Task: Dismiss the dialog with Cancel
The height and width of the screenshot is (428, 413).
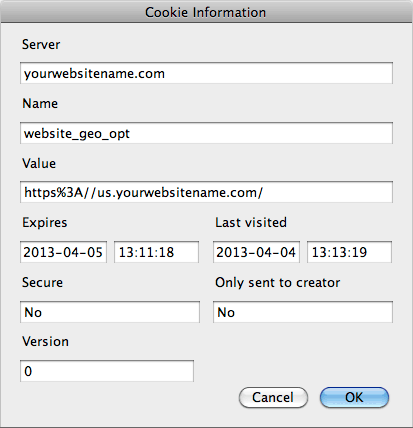Action: coord(273,397)
